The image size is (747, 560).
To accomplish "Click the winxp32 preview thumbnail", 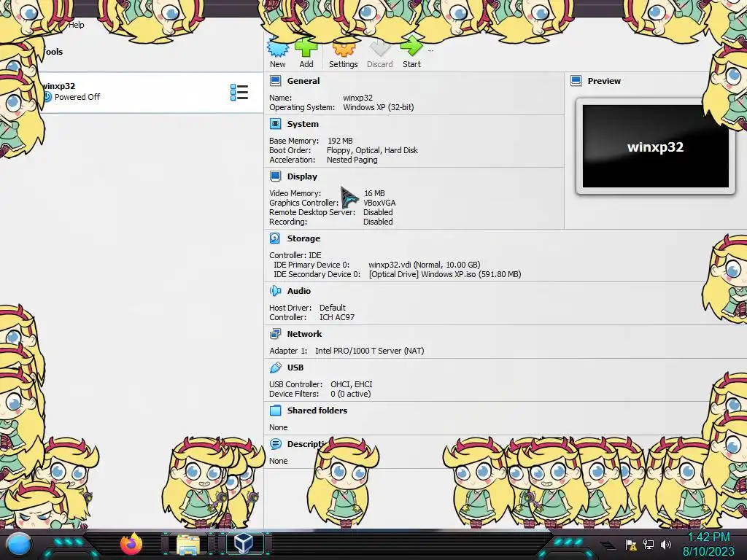I will [x=655, y=147].
